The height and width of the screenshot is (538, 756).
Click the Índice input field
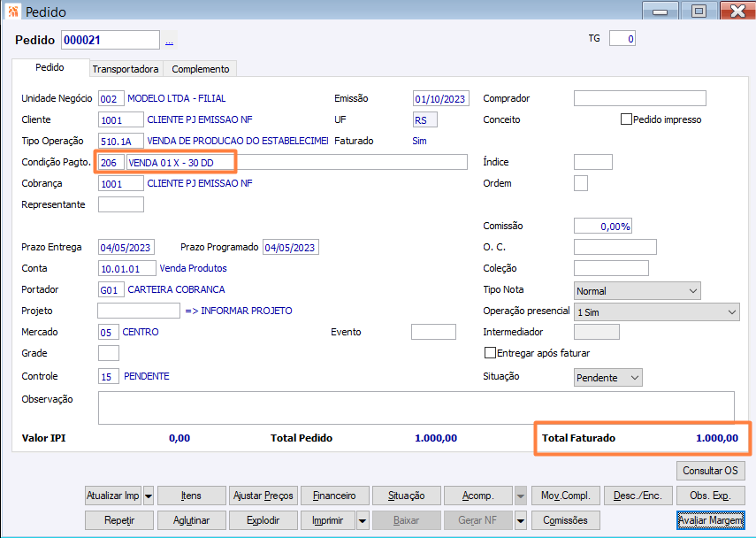(593, 162)
